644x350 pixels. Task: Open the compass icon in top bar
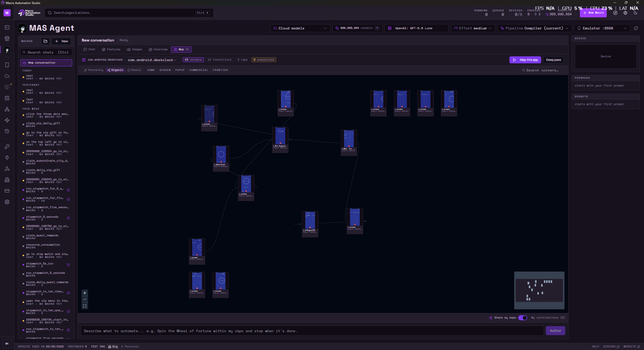[615, 13]
